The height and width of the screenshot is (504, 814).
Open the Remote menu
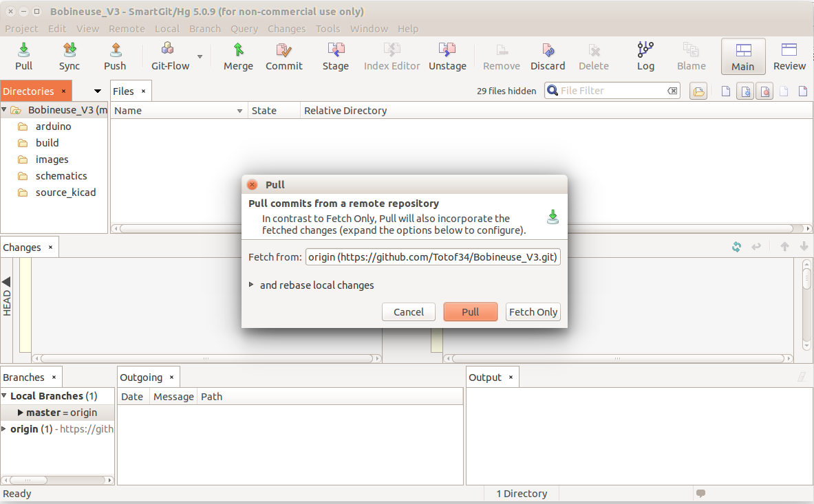tap(127, 28)
